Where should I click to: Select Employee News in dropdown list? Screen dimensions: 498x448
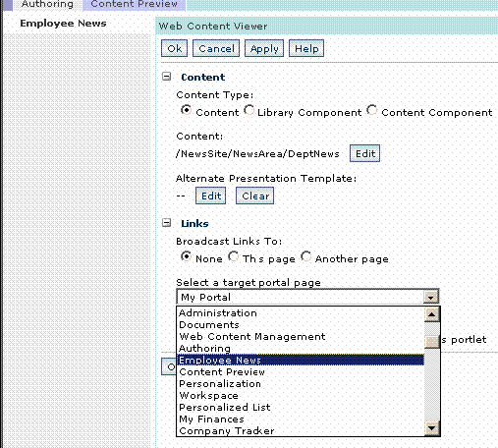point(301,361)
